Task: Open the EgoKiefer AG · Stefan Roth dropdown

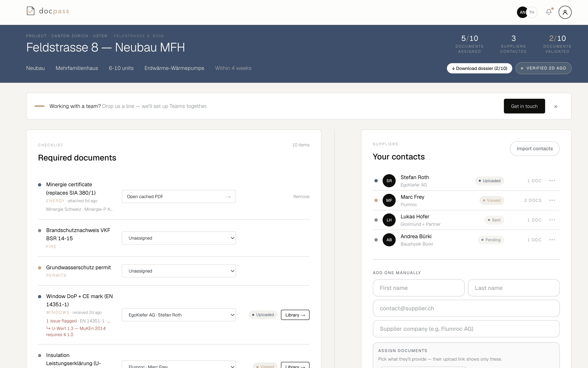Action: tap(179, 315)
